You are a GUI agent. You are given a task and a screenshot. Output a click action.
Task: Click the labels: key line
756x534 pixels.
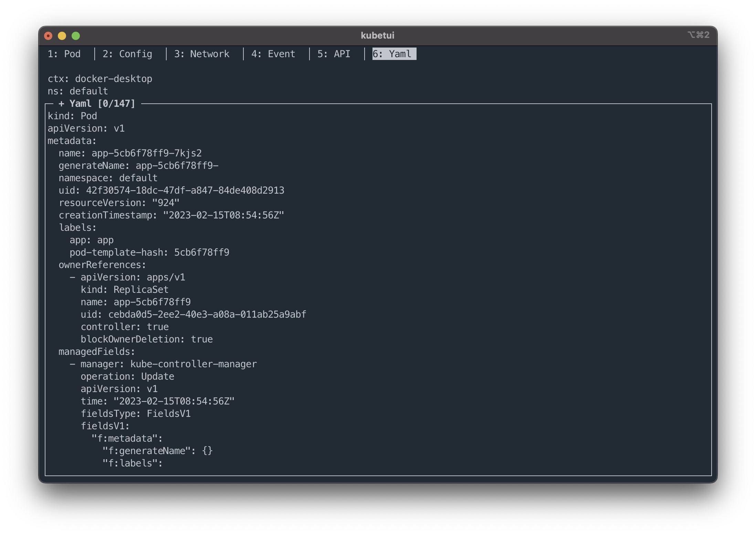[77, 228]
